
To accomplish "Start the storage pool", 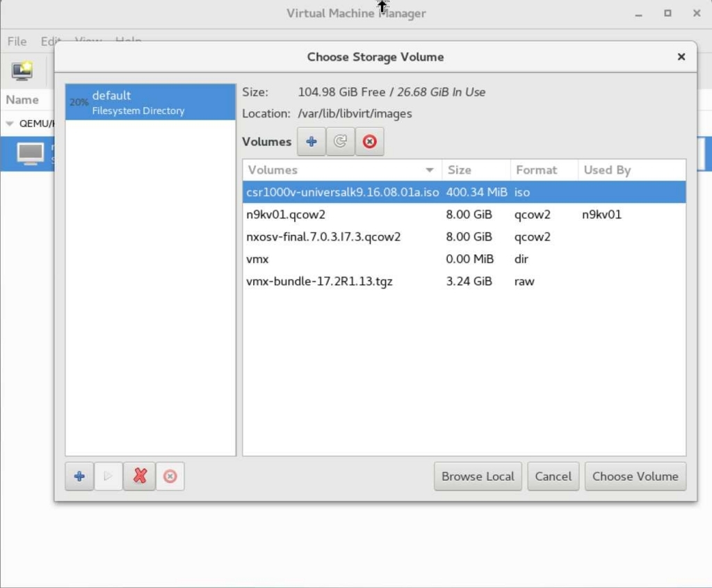I will 108,476.
